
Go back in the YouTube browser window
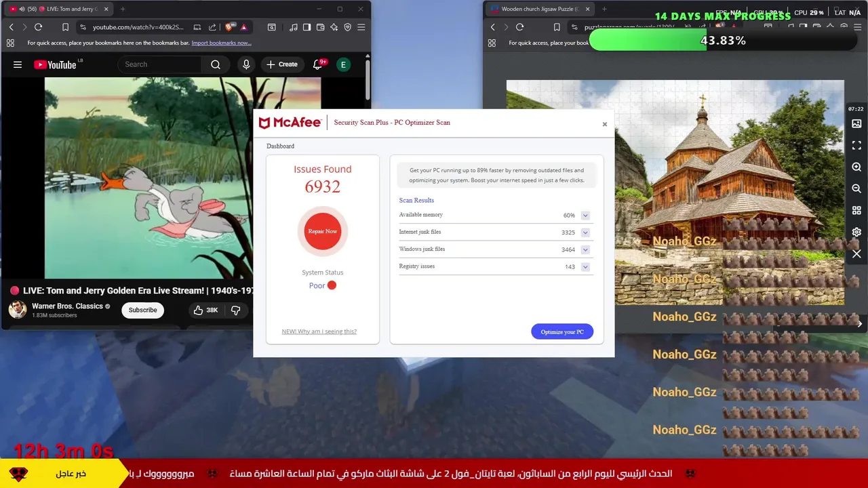coord(11,27)
